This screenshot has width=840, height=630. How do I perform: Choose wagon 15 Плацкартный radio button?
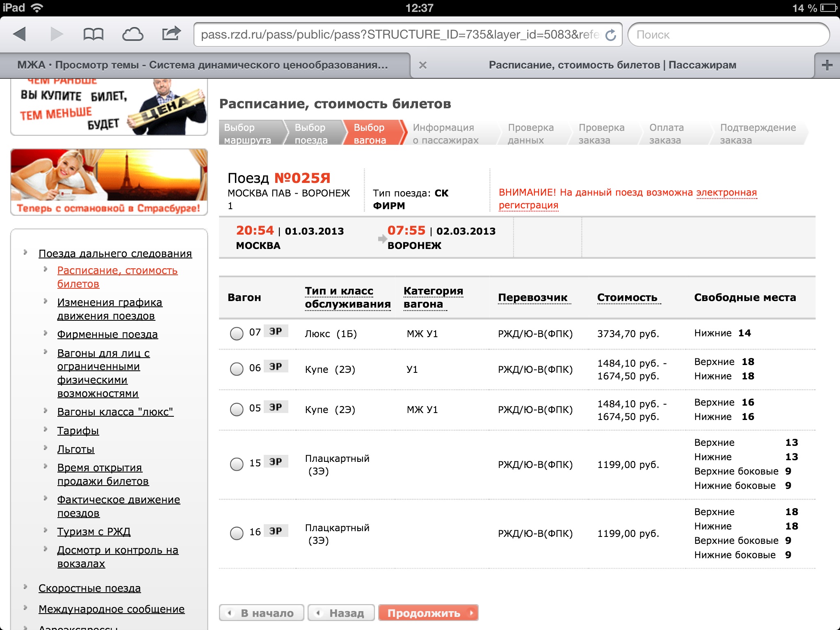237,464
